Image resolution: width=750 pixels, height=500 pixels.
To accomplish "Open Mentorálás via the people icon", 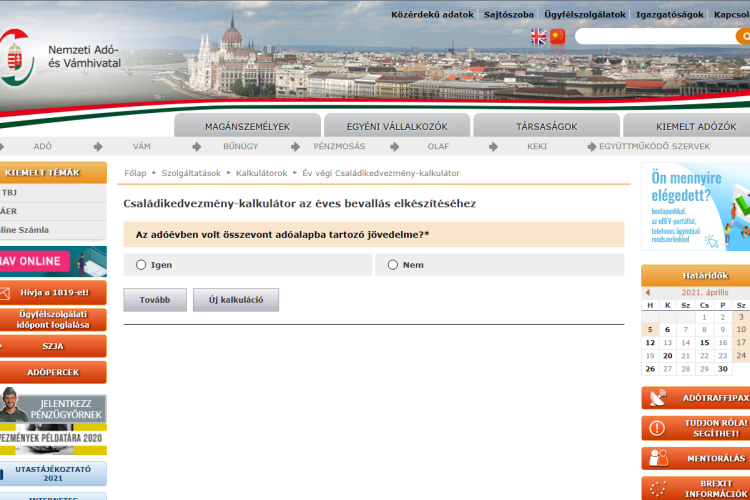I will 658,458.
